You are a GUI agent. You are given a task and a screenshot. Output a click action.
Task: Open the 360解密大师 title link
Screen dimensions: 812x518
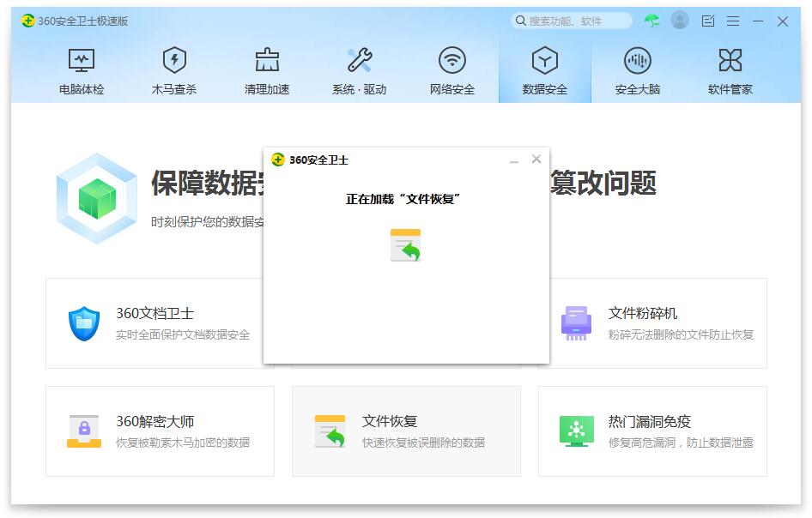pyautogui.click(x=155, y=422)
